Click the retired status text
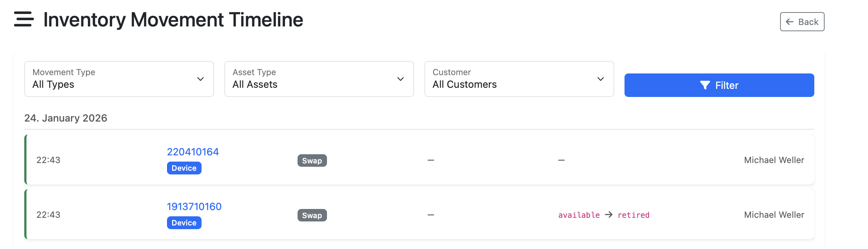This screenshot has height=249, width=868. (634, 215)
